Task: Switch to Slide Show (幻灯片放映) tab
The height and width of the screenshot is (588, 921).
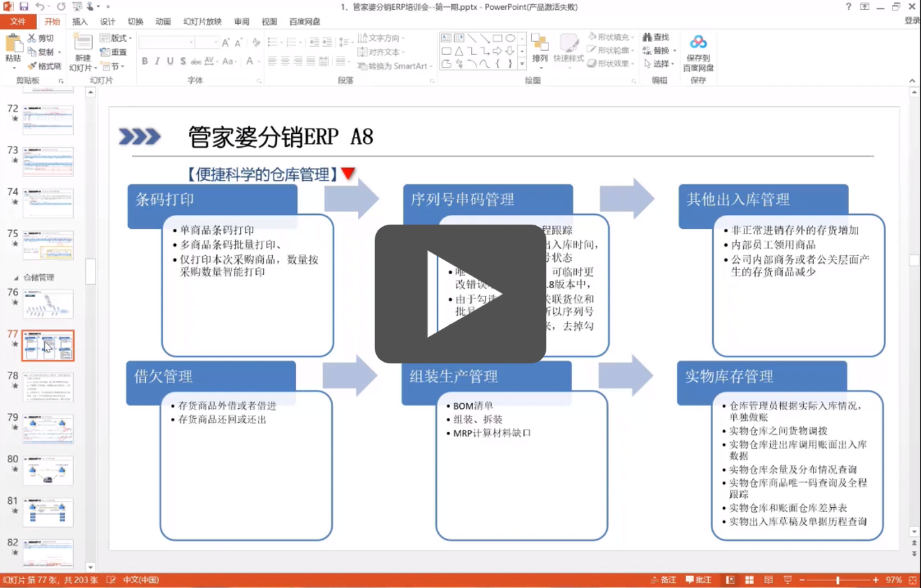Action: pos(202,22)
